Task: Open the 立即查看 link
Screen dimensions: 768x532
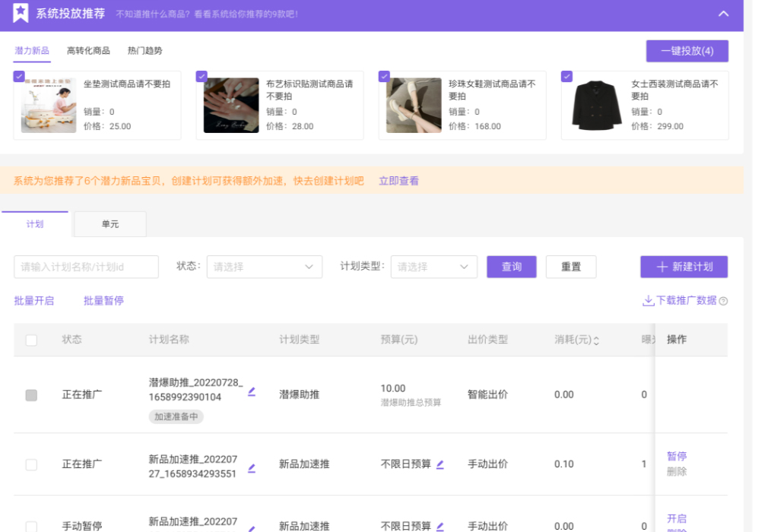Action: point(398,181)
